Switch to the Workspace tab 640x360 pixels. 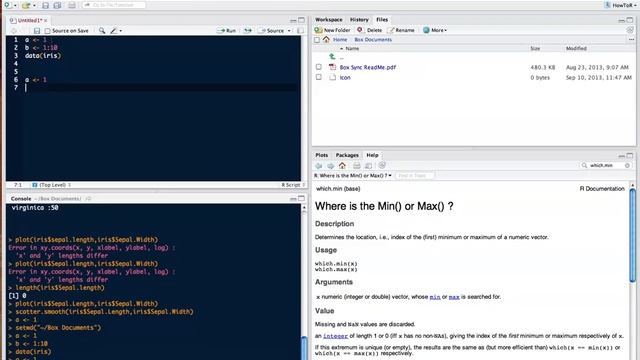(329, 20)
